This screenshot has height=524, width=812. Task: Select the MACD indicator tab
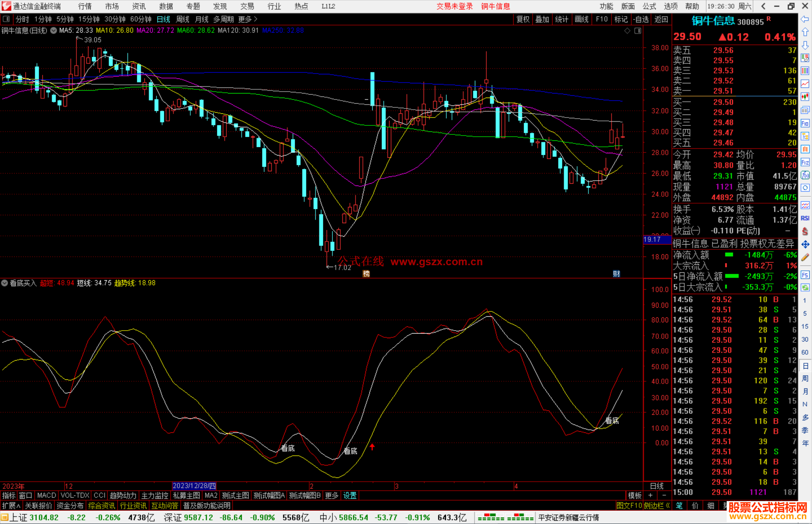(x=47, y=495)
